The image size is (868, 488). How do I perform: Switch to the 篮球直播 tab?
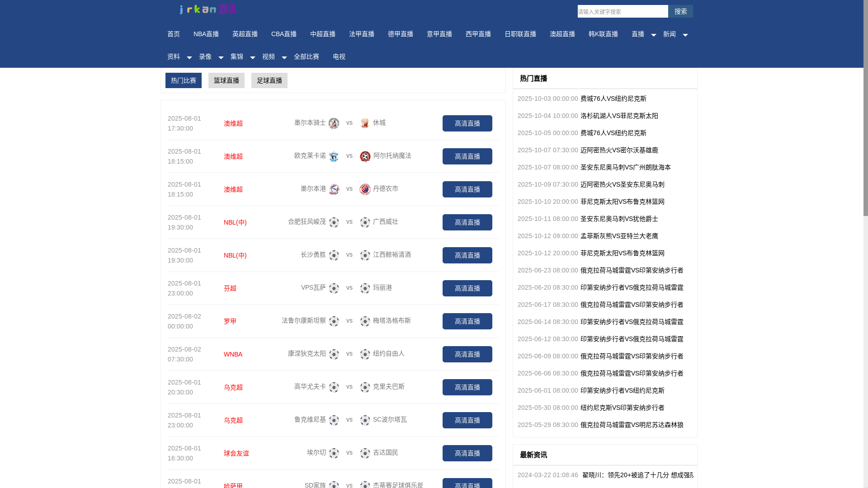[x=226, y=80]
